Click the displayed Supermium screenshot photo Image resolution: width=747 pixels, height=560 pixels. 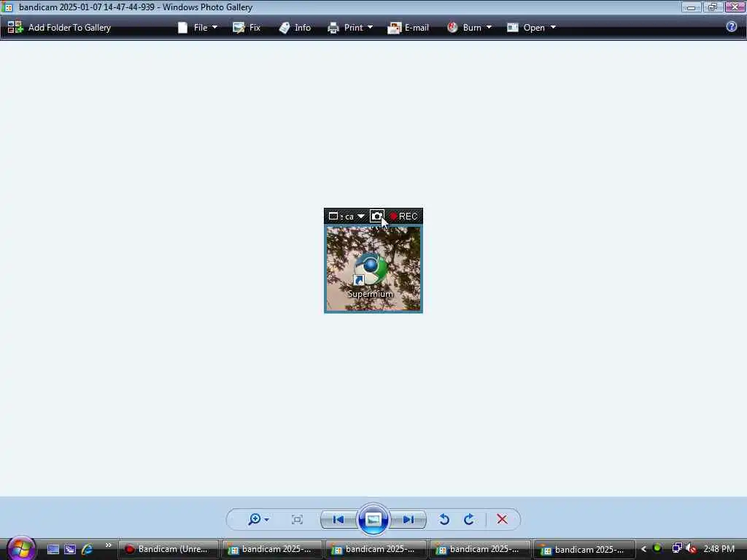[x=373, y=260]
